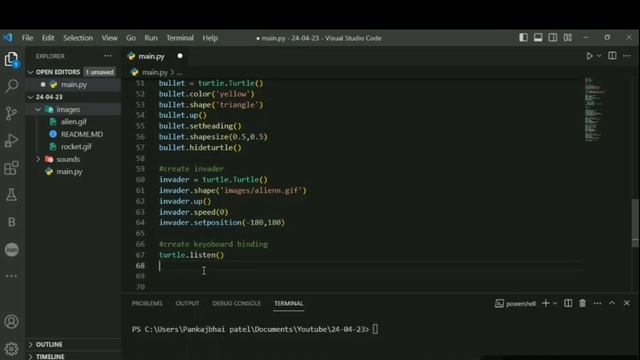This screenshot has height=360, width=640.
Task: Click the "1 unsaved" badge
Action: point(100,72)
